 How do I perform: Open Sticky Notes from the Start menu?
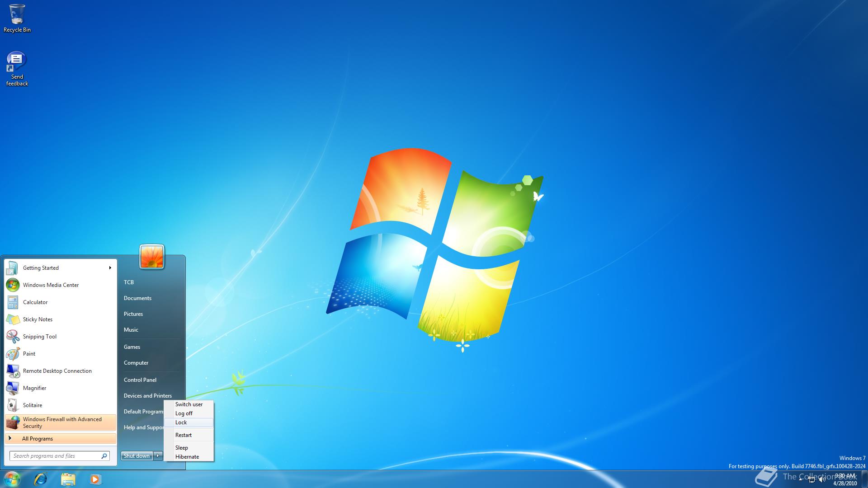tap(61, 319)
